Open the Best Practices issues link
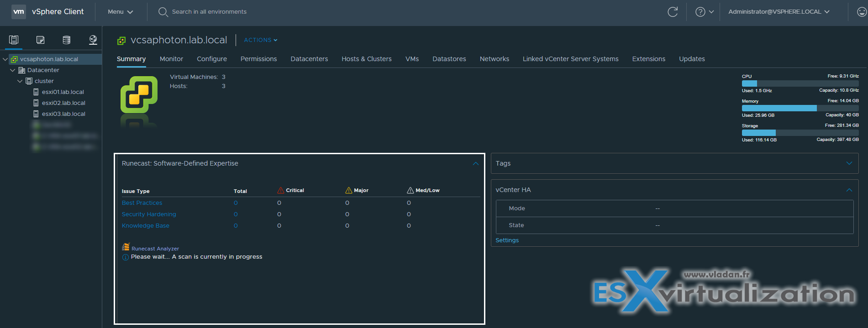The height and width of the screenshot is (328, 868). click(142, 203)
